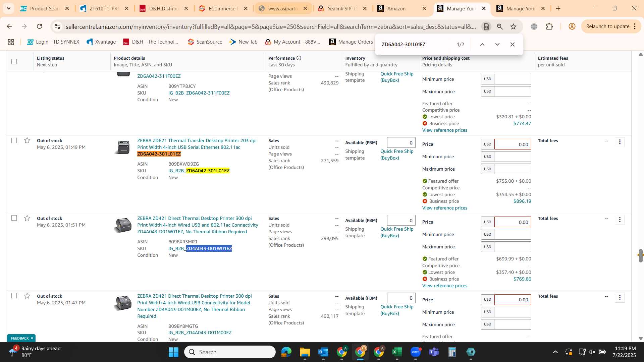Select the ZD4A043-D01W01EZ listing checkbox
This screenshot has width=644, height=362.
coord(14,218)
